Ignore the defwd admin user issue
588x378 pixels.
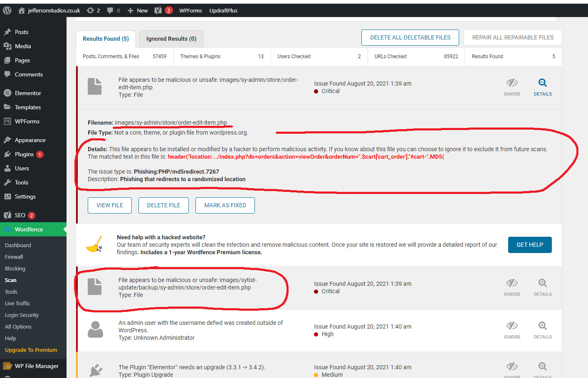click(x=512, y=330)
